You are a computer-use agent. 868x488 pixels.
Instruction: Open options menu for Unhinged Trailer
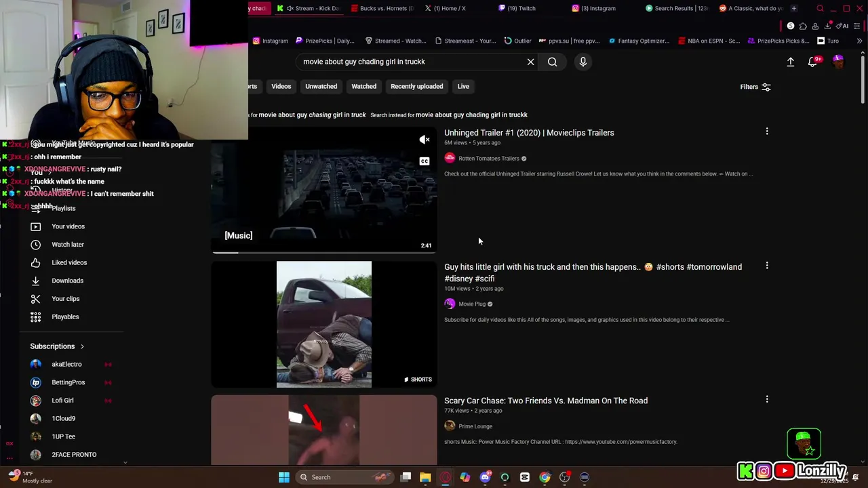coord(767,131)
